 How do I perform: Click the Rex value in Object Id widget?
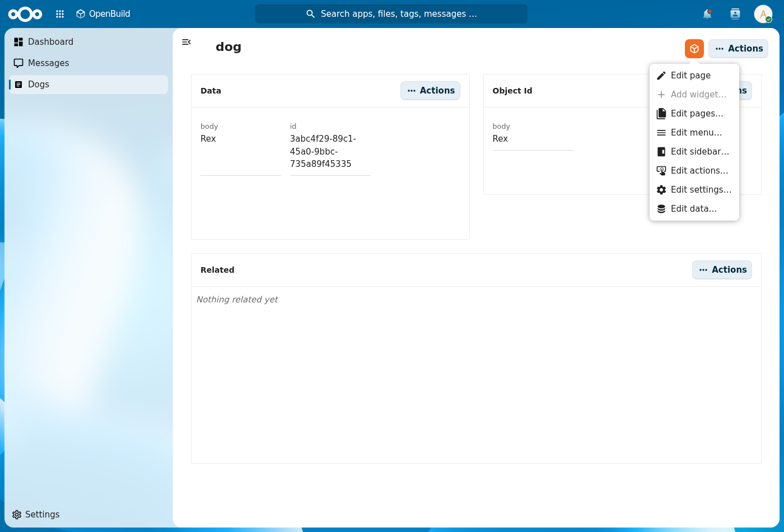500,139
